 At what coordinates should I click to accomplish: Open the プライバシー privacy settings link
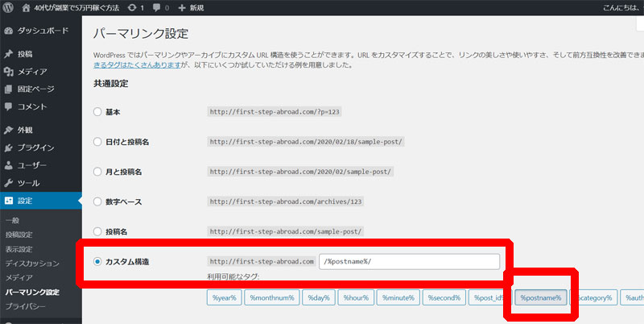pyautogui.click(x=27, y=307)
